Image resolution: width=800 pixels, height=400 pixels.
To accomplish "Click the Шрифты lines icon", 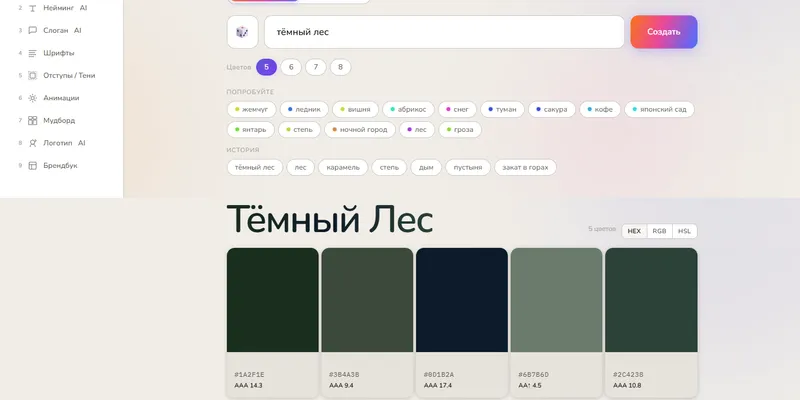I will click(33, 53).
